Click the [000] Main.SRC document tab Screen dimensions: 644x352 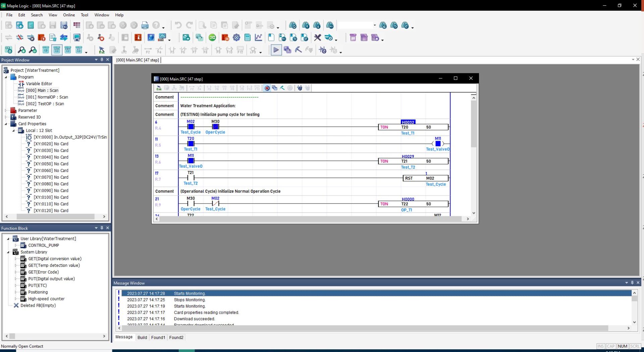138,60
